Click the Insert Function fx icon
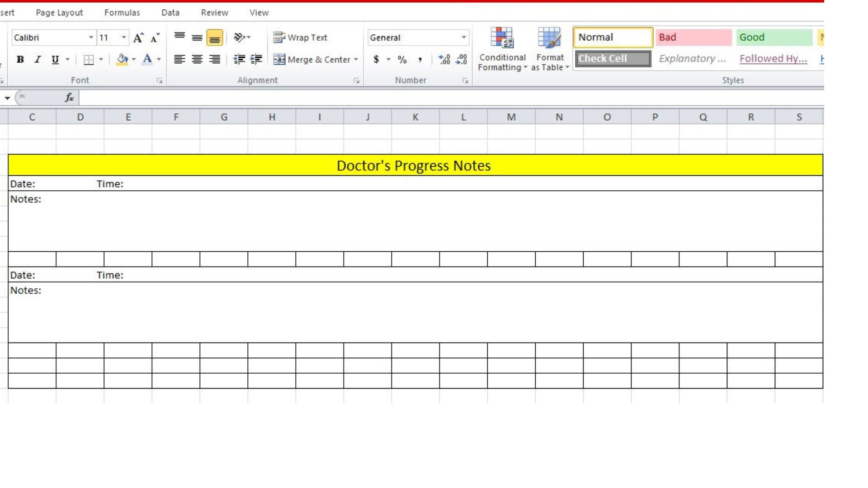This screenshot has height=488, width=868. pyautogui.click(x=69, y=98)
